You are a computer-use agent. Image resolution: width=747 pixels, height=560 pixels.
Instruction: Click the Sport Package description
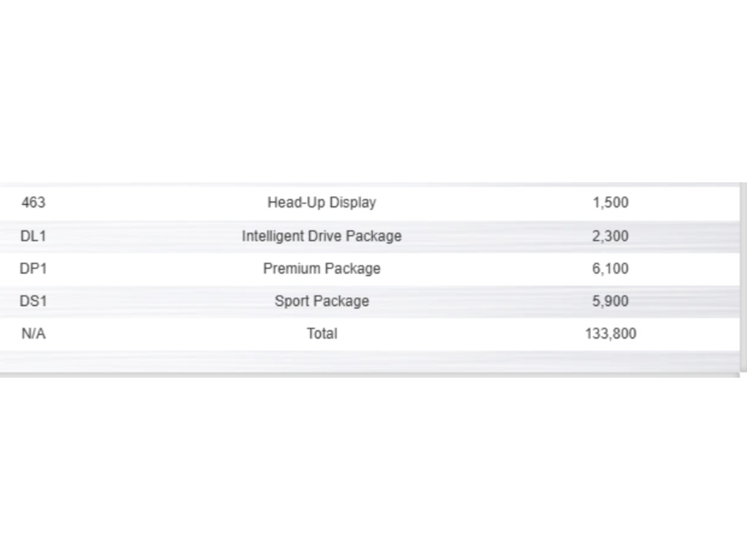pos(322,301)
